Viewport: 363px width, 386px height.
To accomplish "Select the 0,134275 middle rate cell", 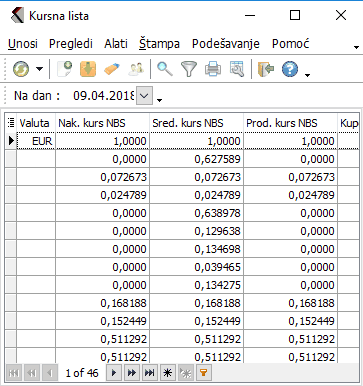I will (x=196, y=285).
